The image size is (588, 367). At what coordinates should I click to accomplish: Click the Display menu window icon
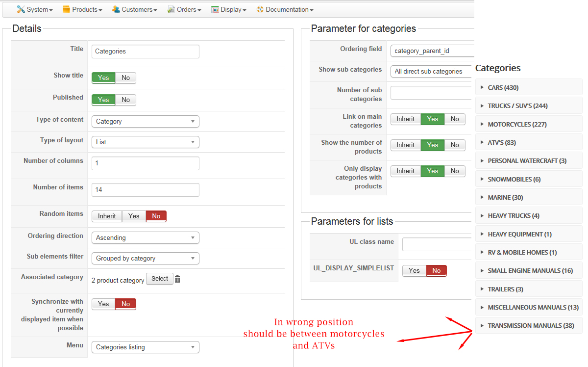[215, 9]
